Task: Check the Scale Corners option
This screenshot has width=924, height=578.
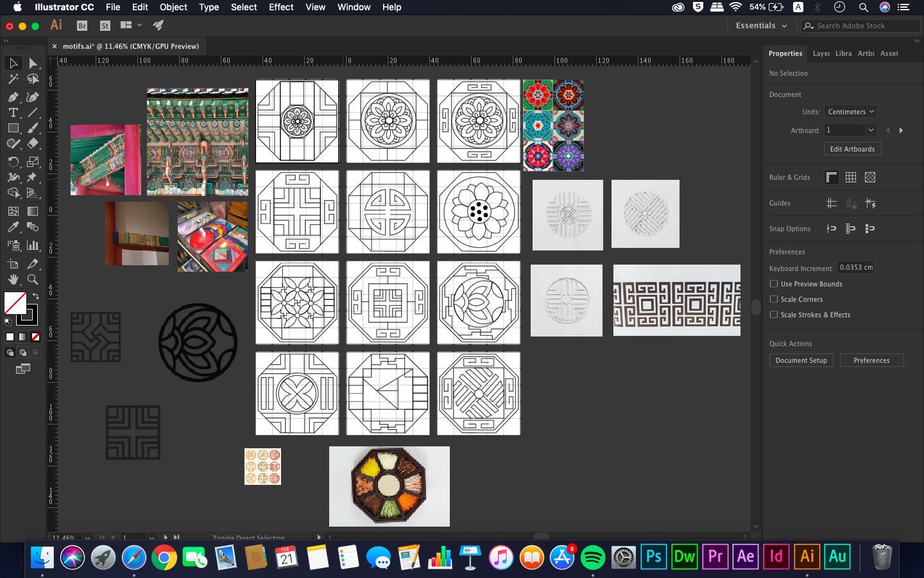Action: (x=774, y=299)
